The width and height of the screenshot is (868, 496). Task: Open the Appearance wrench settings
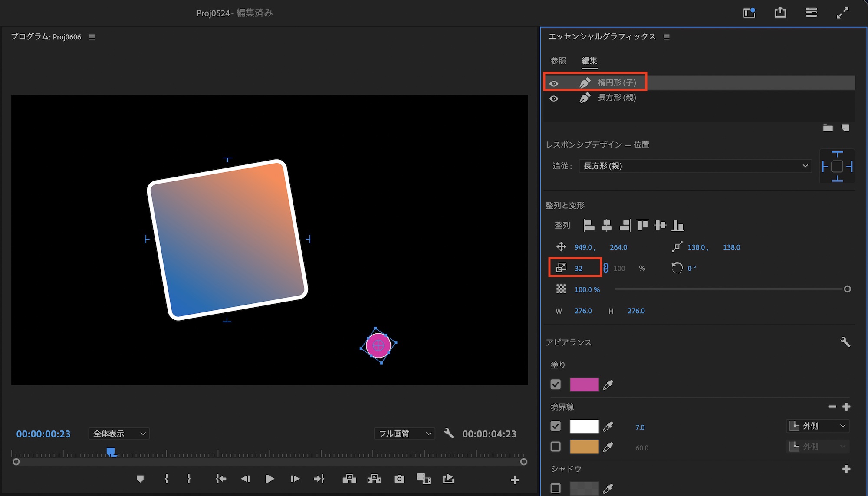[x=845, y=342]
